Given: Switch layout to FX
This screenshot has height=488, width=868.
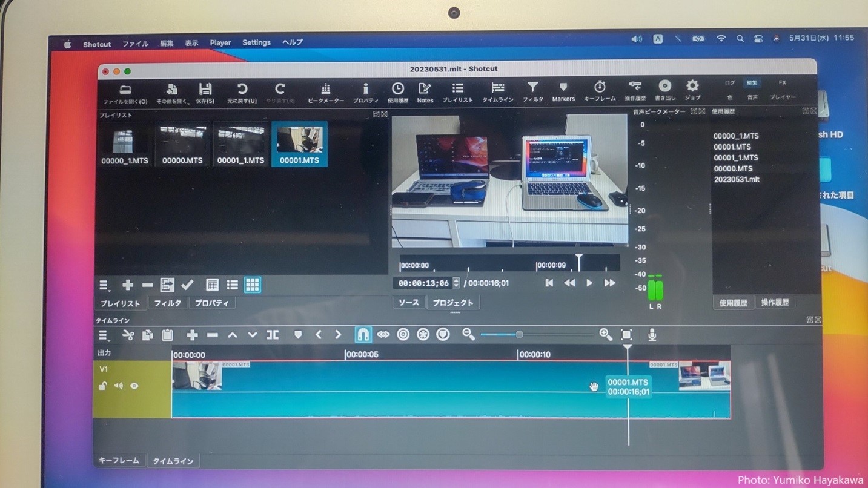Looking at the screenshot, I should [783, 83].
